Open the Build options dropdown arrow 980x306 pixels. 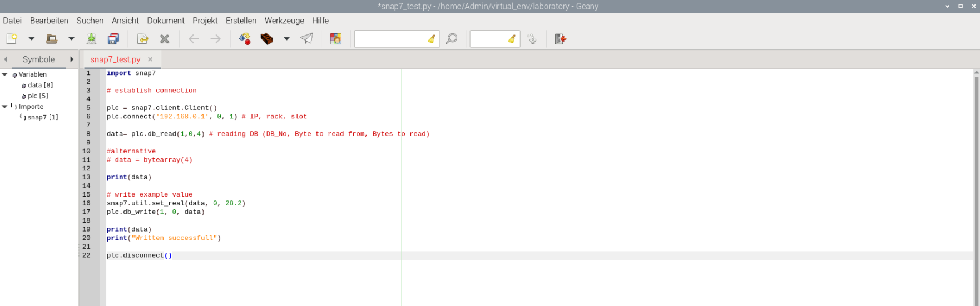coord(287,39)
